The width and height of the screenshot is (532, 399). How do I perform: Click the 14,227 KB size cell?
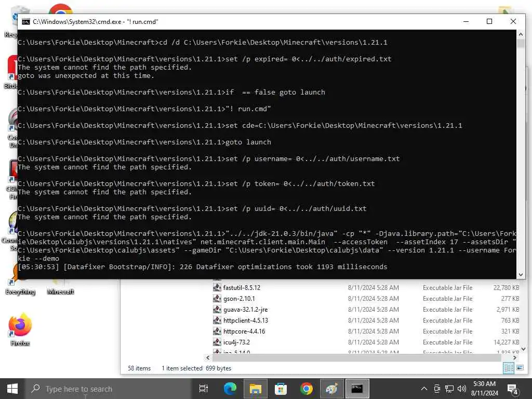coord(506,342)
